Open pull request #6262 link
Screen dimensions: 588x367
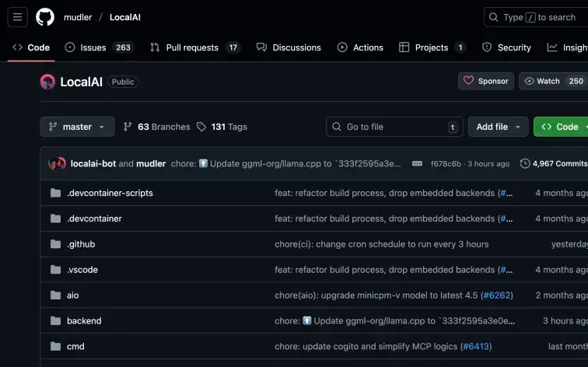tap(497, 295)
